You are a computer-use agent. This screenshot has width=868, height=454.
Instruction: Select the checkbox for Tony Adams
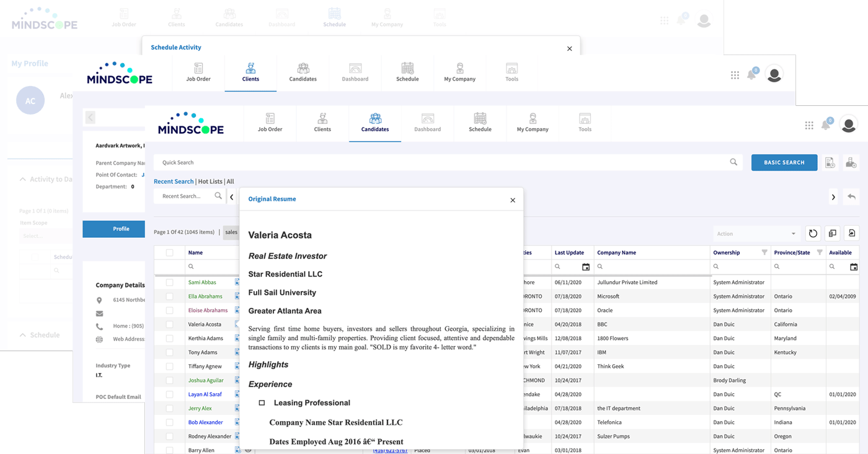point(169,352)
